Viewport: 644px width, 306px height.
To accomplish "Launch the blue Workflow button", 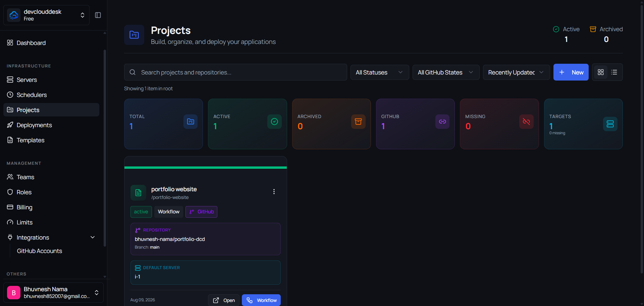I will [261, 300].
